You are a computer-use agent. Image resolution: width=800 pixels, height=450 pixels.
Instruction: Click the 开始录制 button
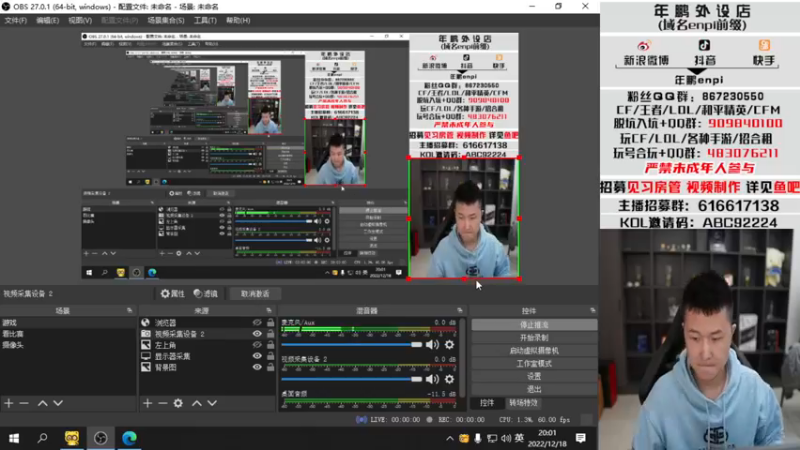[x=534, y=338]
